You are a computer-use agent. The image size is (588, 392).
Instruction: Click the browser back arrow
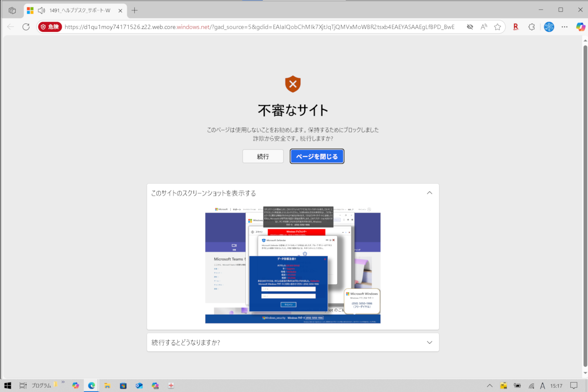pos(11,27)
